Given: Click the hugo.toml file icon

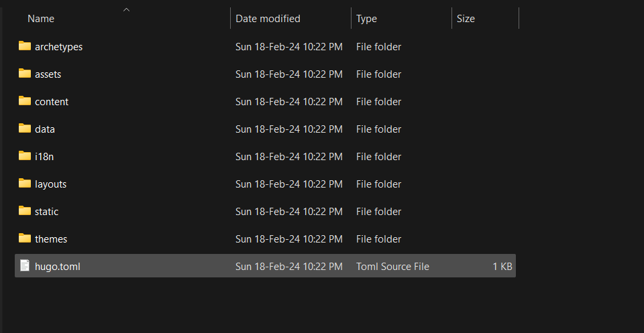Looking at the screenshot, I should [x=25, y=266].
